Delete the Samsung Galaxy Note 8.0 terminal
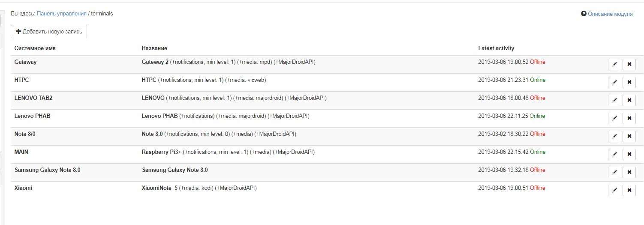Viewport: 644px width, 225px height. (629, 172)
